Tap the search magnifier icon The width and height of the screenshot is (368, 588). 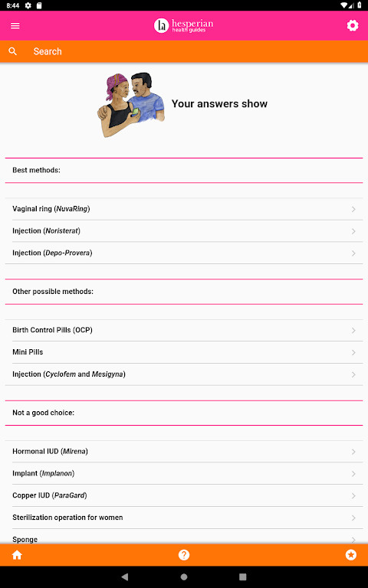click(x=13, y=51)
